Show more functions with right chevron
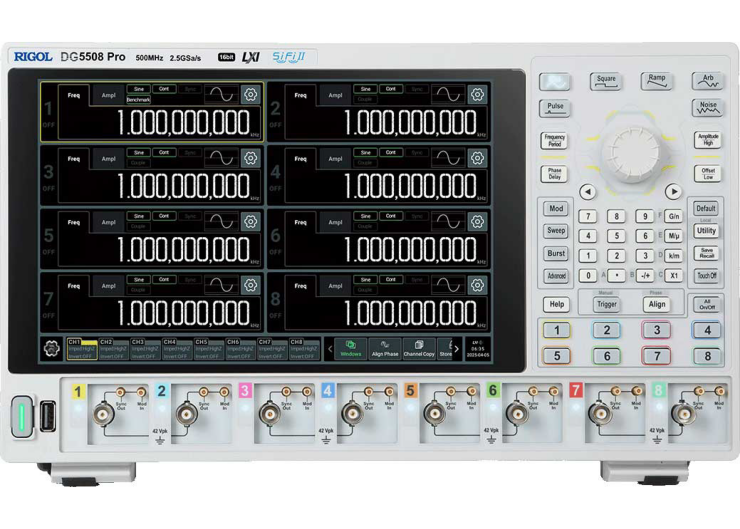Image resolution: width=740 pixels, height=529 pixels. coord(456,349)
